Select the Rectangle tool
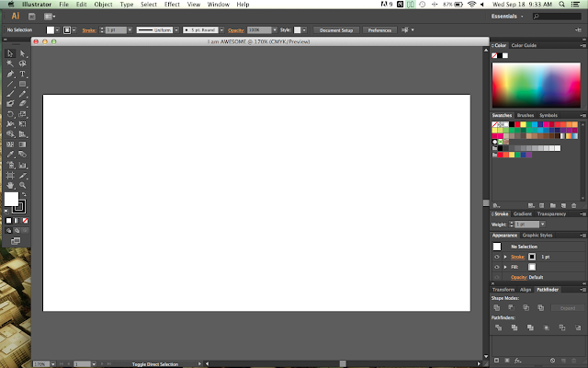This screenshot has height=368, width=588. (x=22, y=84)
